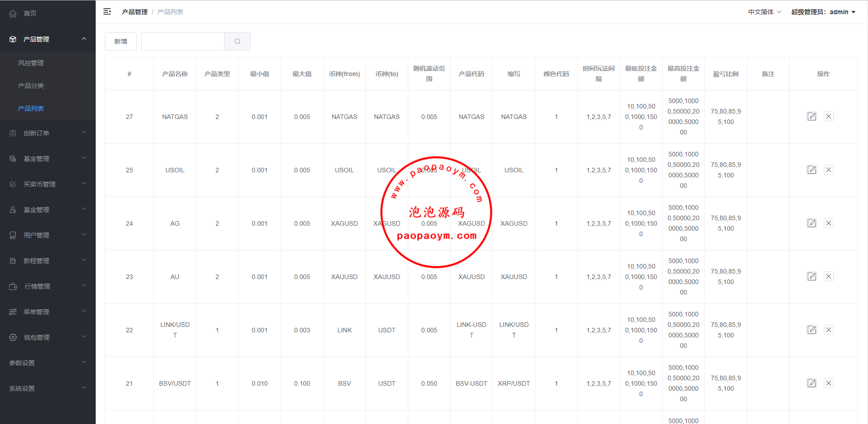Open the 中文简体 language dropdown
The image size is (868, 424).
(764, 12)
